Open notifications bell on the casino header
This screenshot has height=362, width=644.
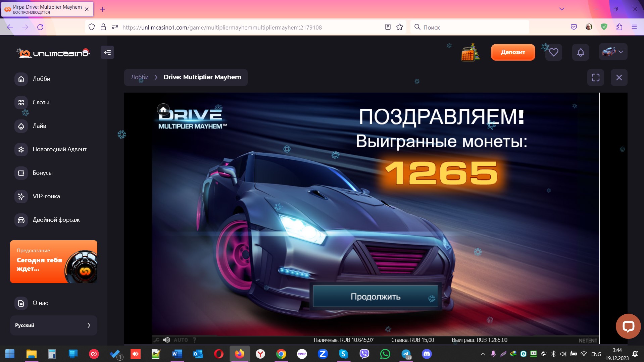click(581, 52)
